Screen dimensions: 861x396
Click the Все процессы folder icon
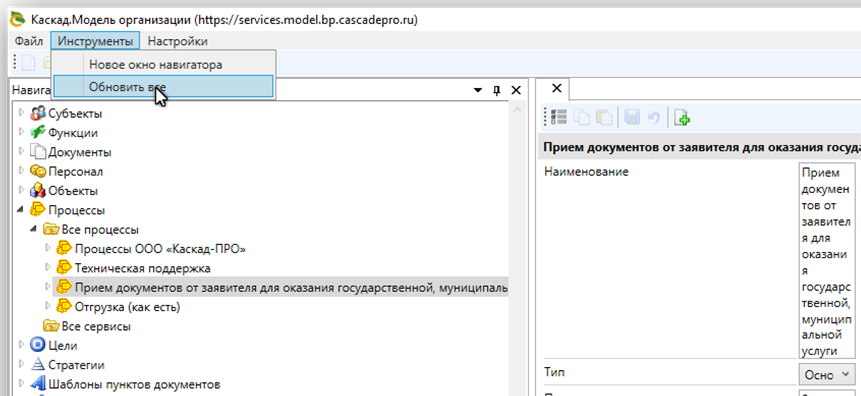pos(51,229)
